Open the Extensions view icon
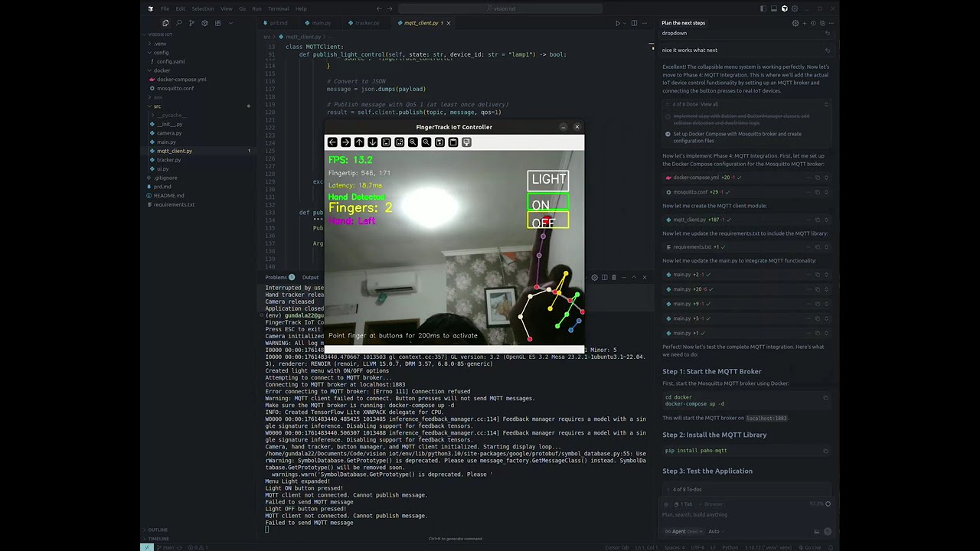The height and width of the screenshot is (551, 980). (x=217, y=23)
